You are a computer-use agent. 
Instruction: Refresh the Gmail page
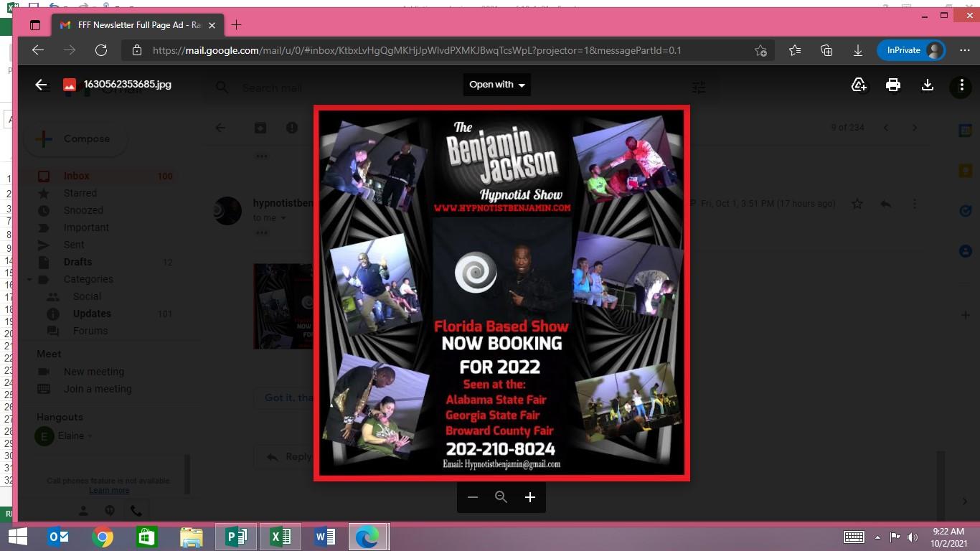(x=101, y=50)
